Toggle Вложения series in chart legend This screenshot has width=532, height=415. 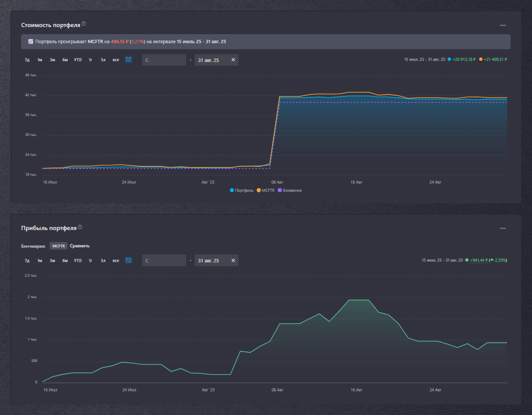[289, 190]
